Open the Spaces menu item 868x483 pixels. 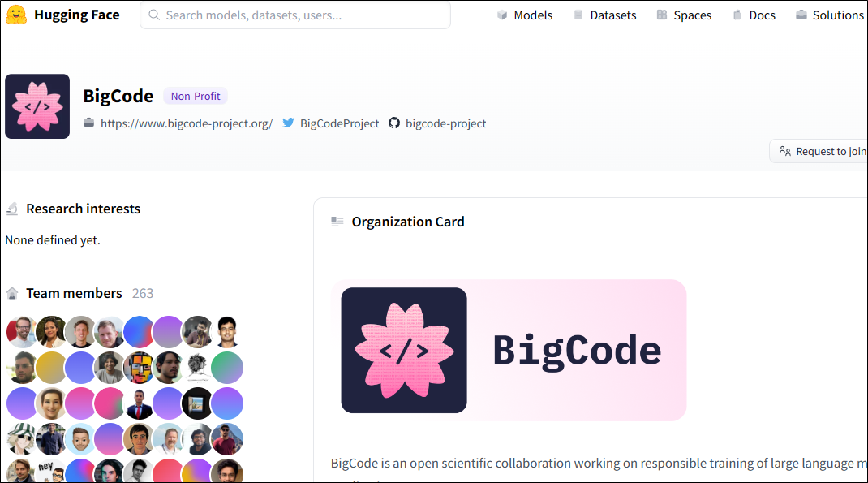693,15
